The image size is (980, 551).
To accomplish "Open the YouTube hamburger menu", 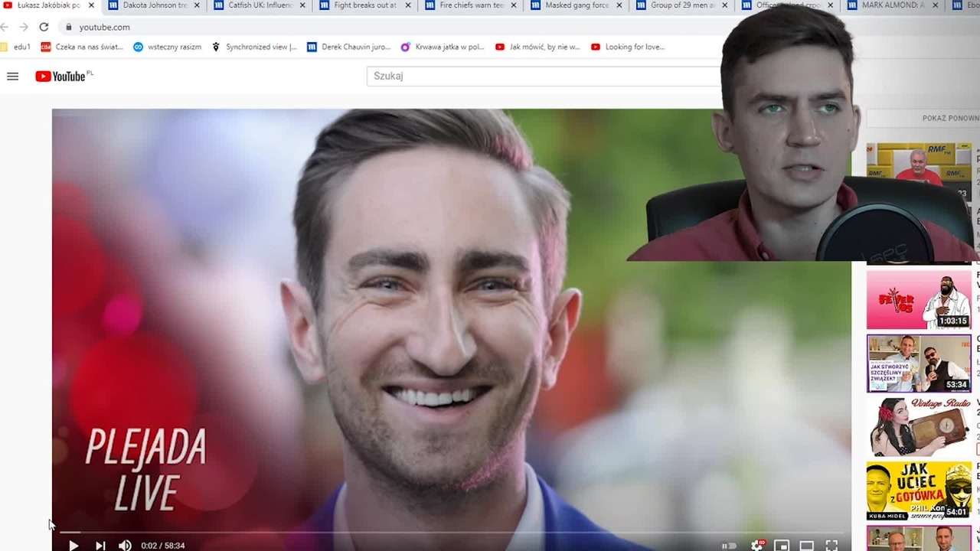I will click(12, 76).
